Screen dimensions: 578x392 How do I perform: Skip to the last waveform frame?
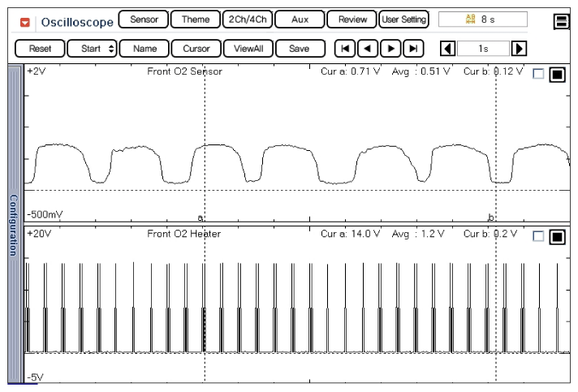pyautogui.click(x=414, y=49)
